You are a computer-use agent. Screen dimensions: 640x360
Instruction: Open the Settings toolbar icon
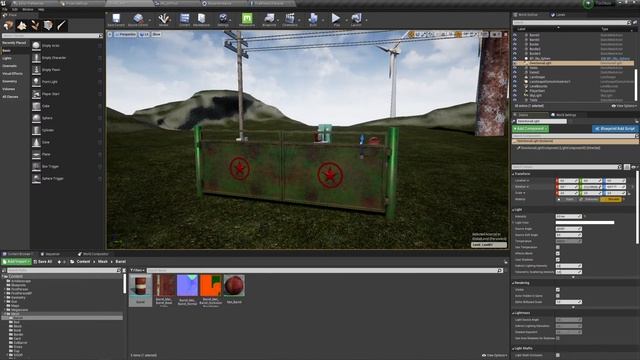pyautogui.click(x=223, y=19)
